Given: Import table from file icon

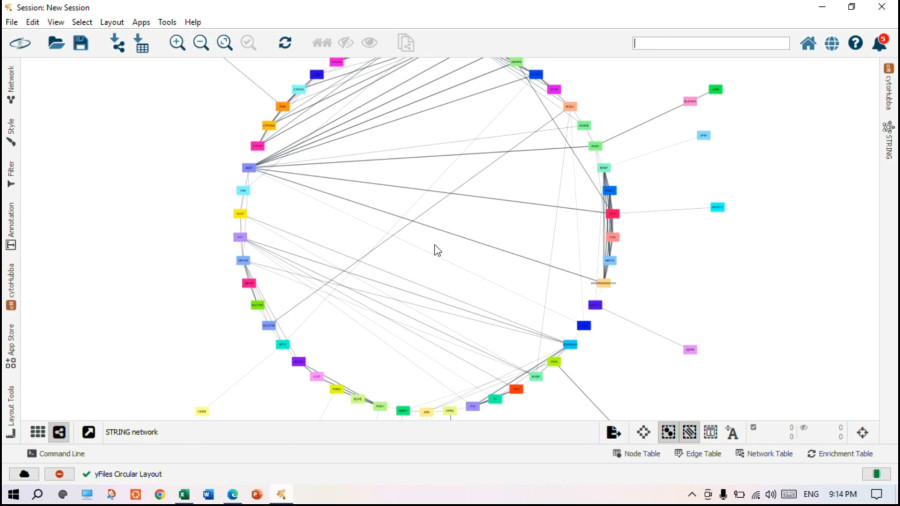Looking at the screenshot, I should click(x=141, y=43).
